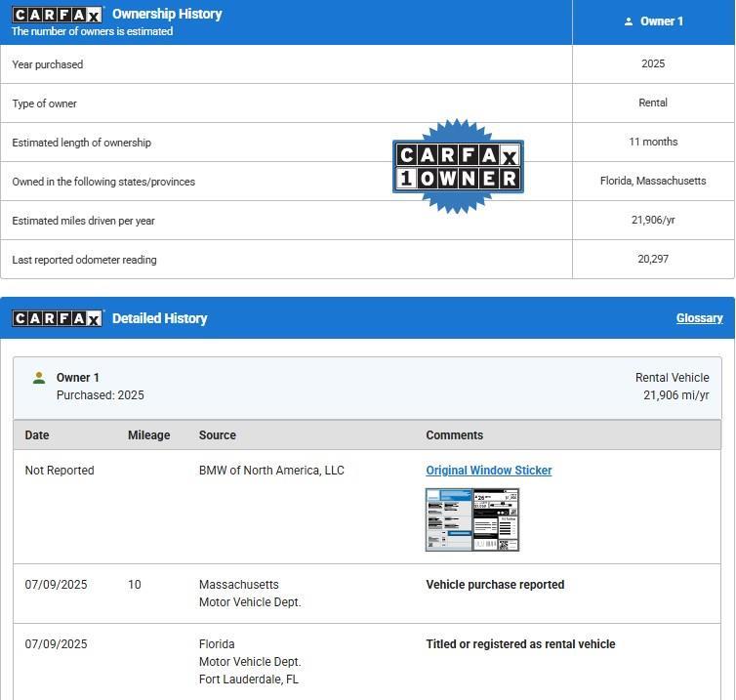
Task: Click Florida Motor Vehicle Dept. source
Action: [x=250, y=653]
